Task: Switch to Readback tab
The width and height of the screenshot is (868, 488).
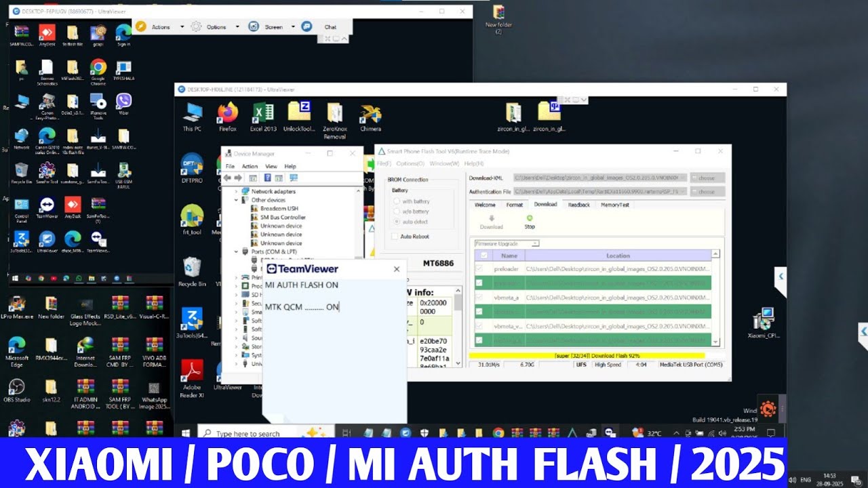Action: (578, 205)
